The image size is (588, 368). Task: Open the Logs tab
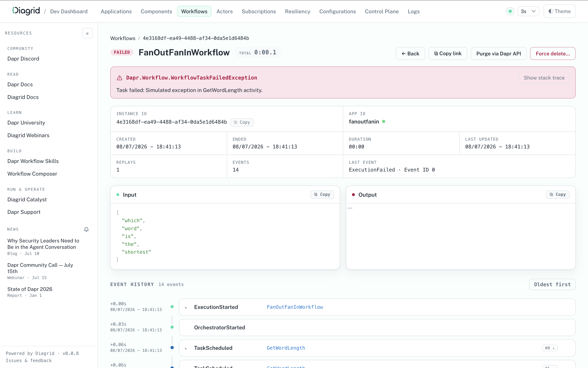414,11
